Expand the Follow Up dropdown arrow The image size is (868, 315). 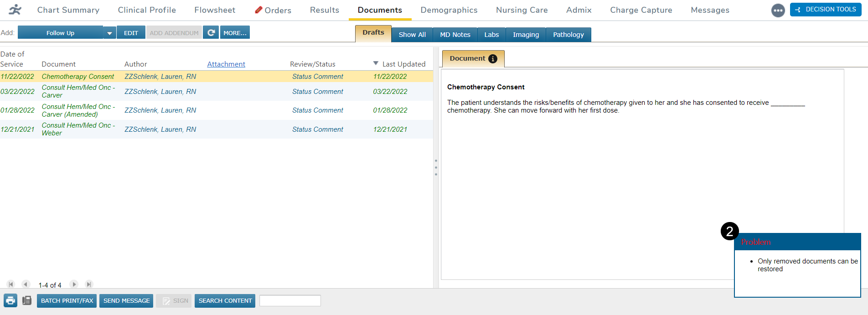[109, 33]
